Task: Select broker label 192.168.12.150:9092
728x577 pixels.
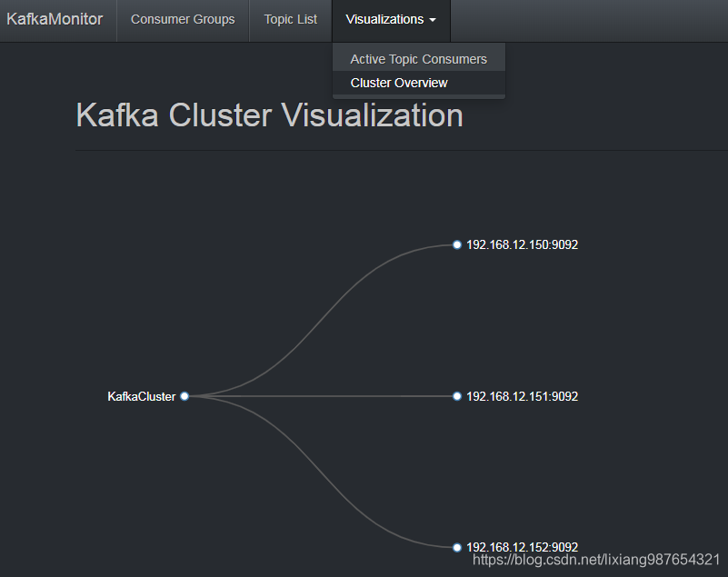Action: click(x=523, y=244)
